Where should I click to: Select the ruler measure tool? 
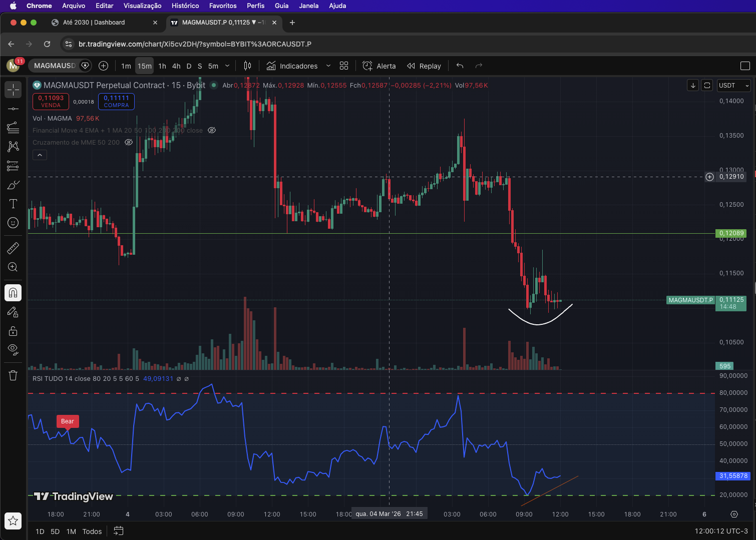click(13, 248)
